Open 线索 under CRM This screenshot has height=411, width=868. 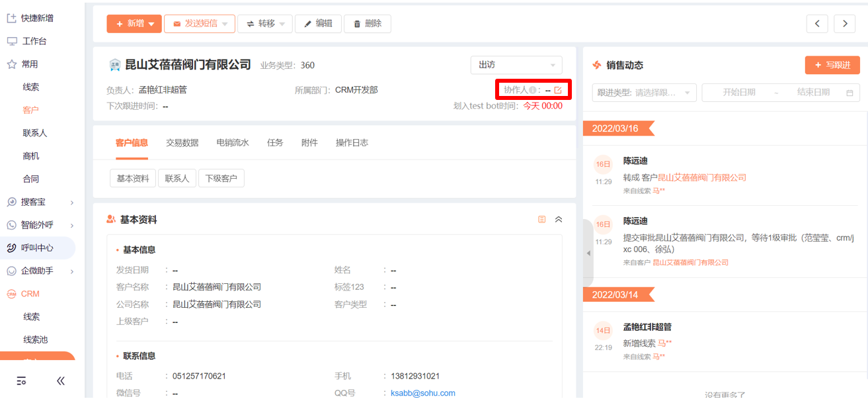(32, 316)
